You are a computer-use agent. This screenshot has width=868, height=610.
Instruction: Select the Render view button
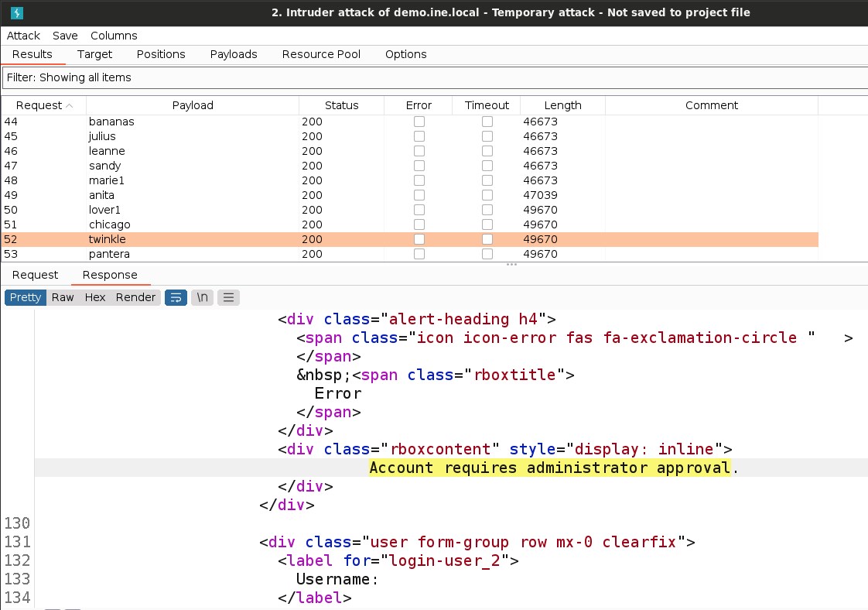click(135, 297)
